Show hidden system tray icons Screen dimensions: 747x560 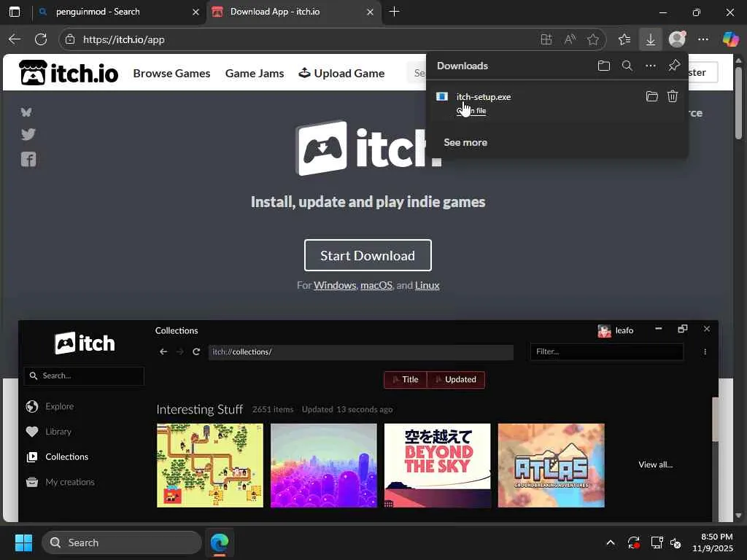(x=611, y=542)
